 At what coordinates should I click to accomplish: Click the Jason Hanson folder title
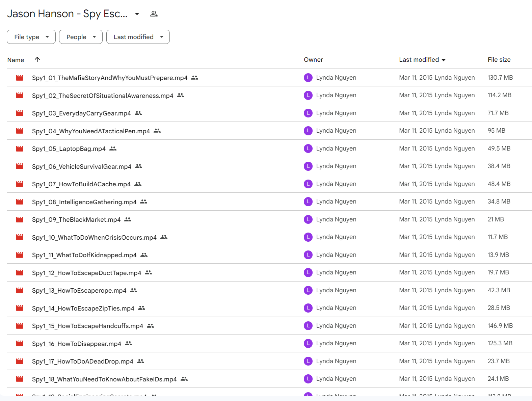[x=67, y=14]
